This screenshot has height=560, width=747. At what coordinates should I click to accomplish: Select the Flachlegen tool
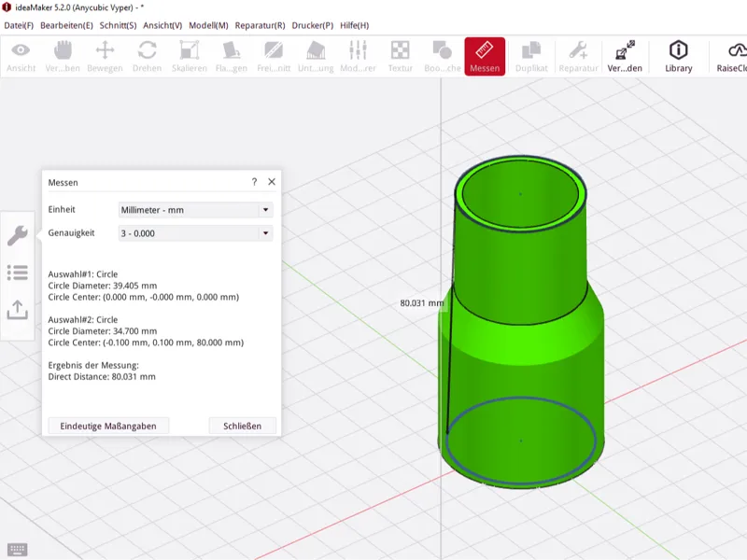pyautogui.click(x=231, y=57)
